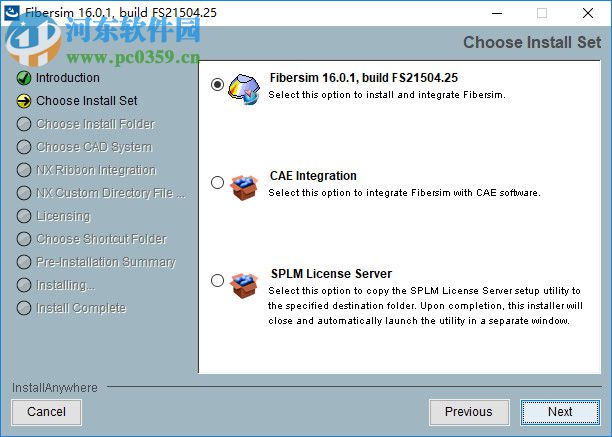Select the Fibersim 16.0.1 install radio button
The image size is (612, 437).
[x=217, y=84]
